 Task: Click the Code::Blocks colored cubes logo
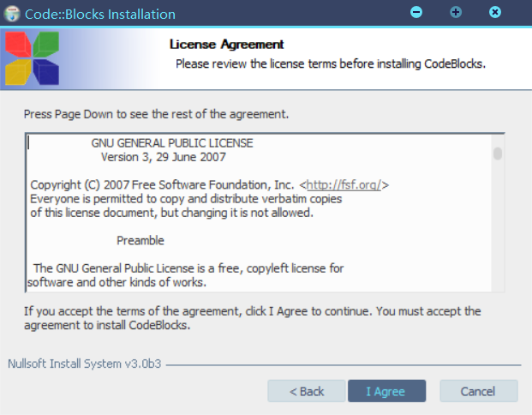coord(33,58)
